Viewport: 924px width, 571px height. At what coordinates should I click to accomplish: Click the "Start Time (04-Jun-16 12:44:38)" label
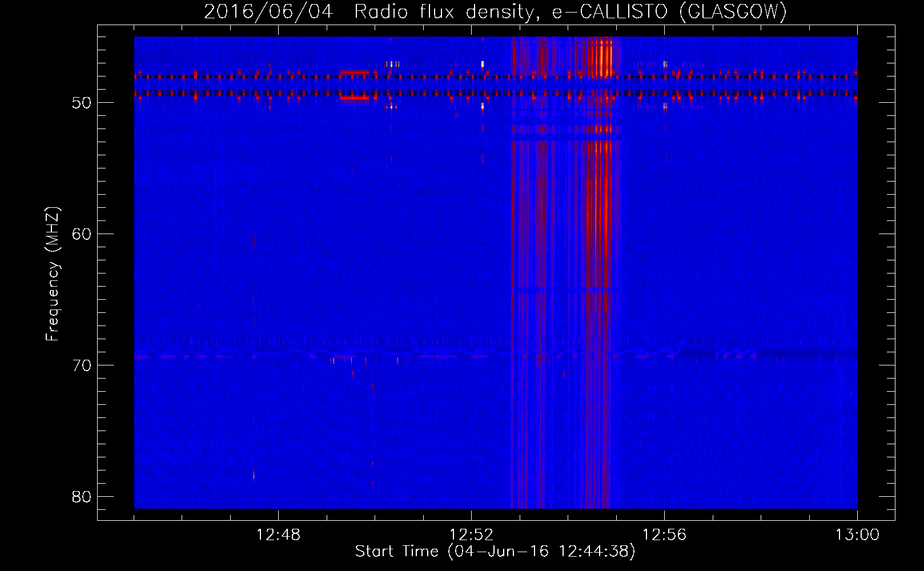495,552
